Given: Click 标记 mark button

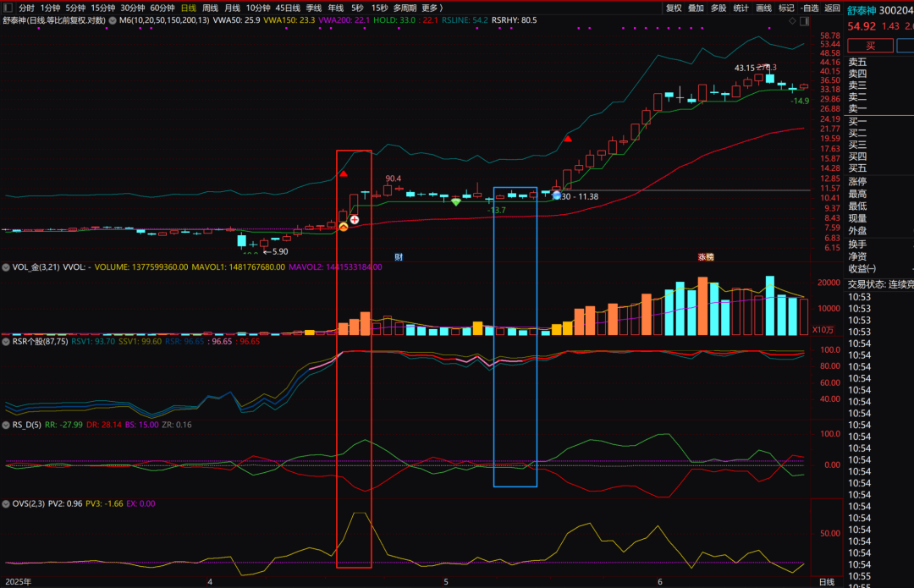Looking at the screenshot, I should (786, 8).
